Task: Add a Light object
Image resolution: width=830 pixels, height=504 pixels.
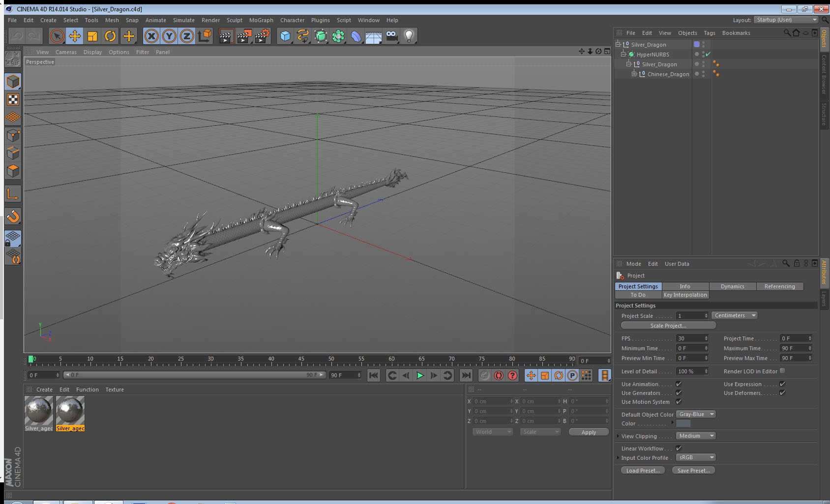Action: [x=409, y=36]
